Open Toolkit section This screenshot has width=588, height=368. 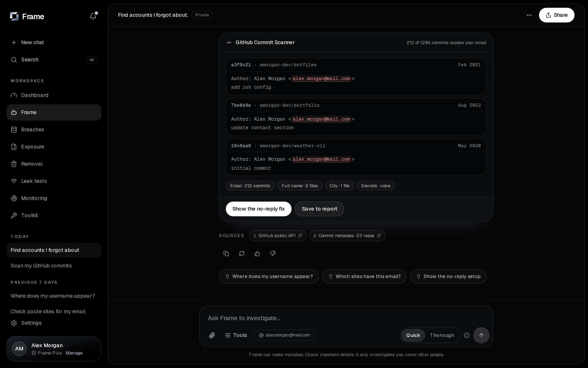click(x=54, y=215)
